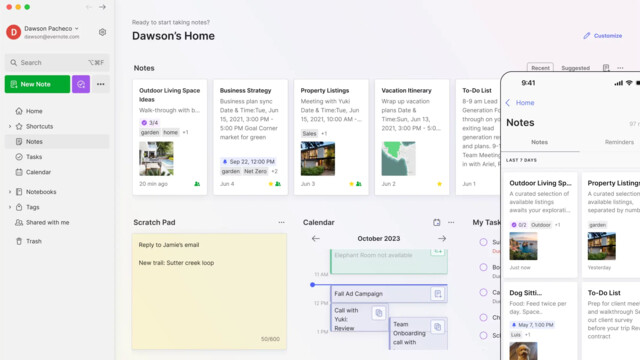Click the Customize pencil icon

[587, 36]
